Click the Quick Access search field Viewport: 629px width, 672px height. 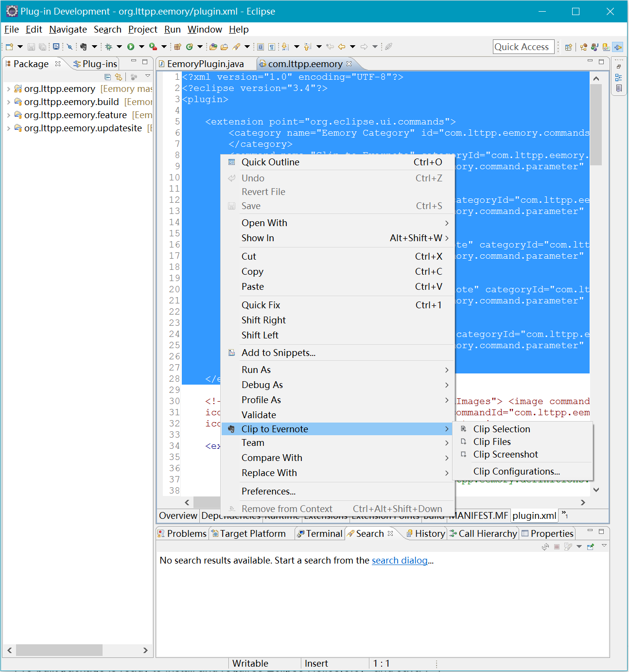point(524,47)
